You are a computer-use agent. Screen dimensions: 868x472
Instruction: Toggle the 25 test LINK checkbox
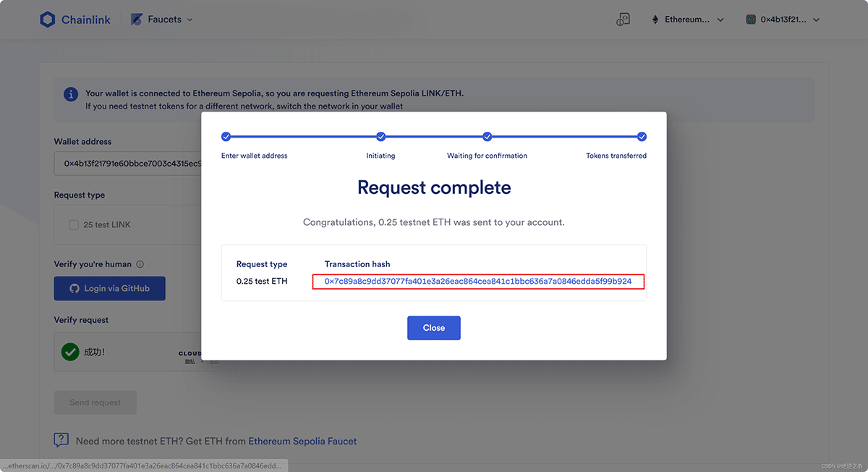click(x=74, y=224)
